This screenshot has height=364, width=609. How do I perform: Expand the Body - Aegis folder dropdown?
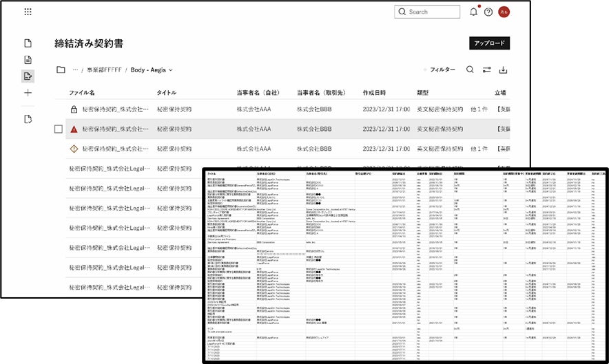(152, 70)
